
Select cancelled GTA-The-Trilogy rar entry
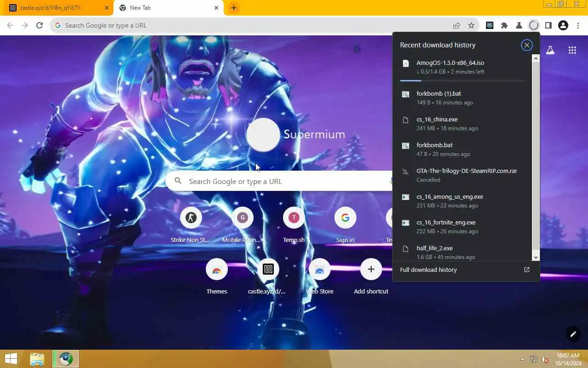[x=463, y=175]
